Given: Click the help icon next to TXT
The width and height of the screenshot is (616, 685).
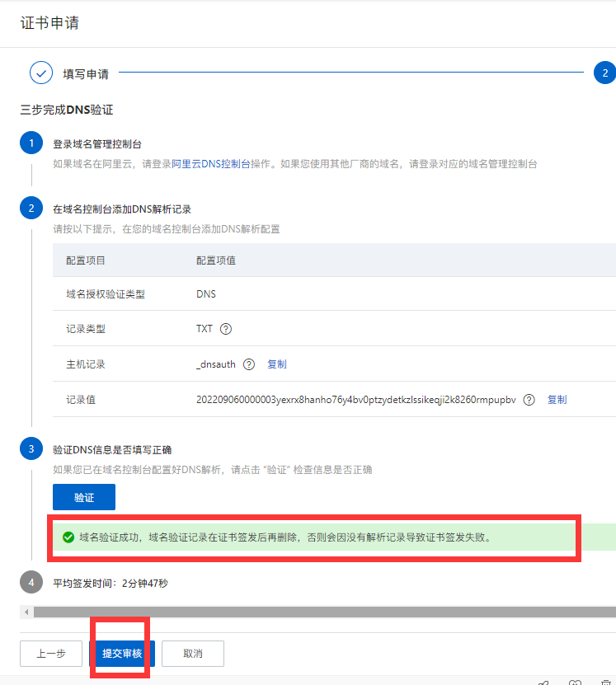Looking at the screenshot, I should pos(226,329).
